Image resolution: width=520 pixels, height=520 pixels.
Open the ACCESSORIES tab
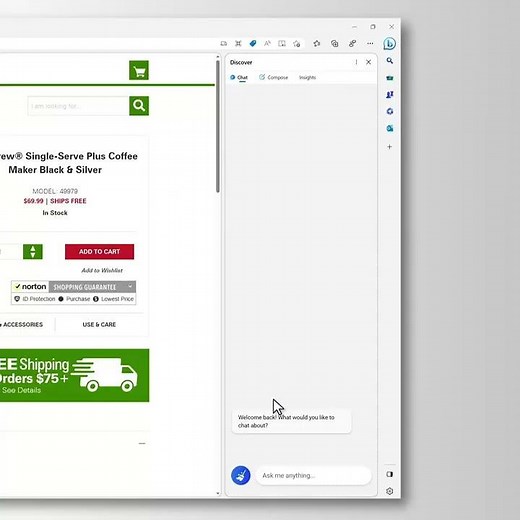point(22,325)
